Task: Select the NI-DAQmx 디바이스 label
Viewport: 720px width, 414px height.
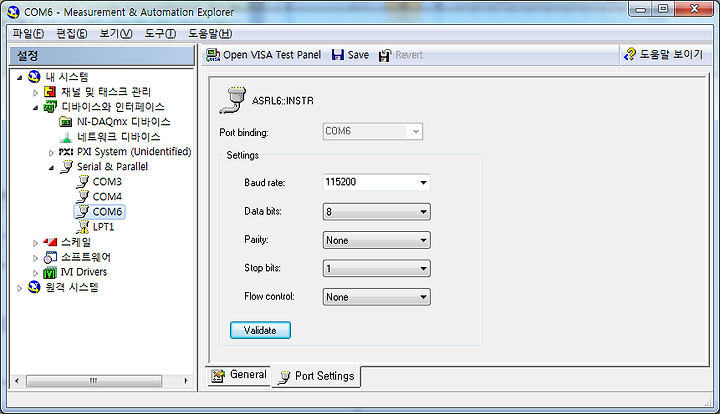Action: pyautogui.click(x=123, y=122)
